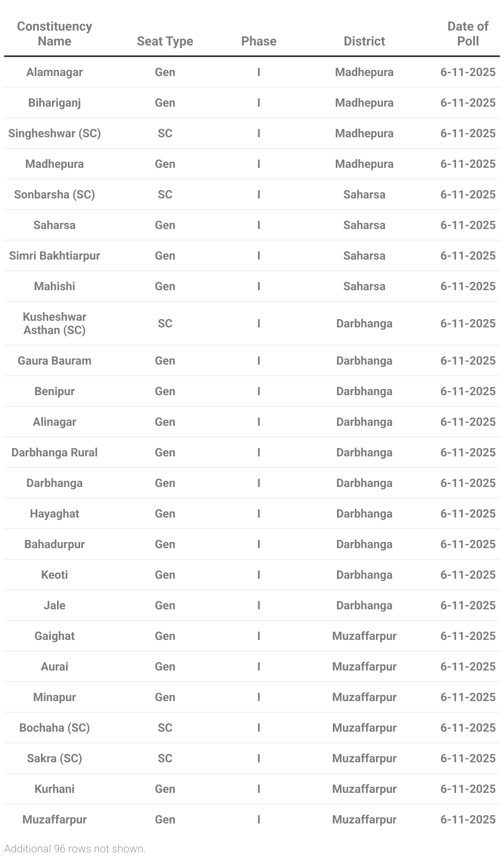Click the District column header
Screen dimensions: 504x859
pyautogui.click(x=364, y=41)
